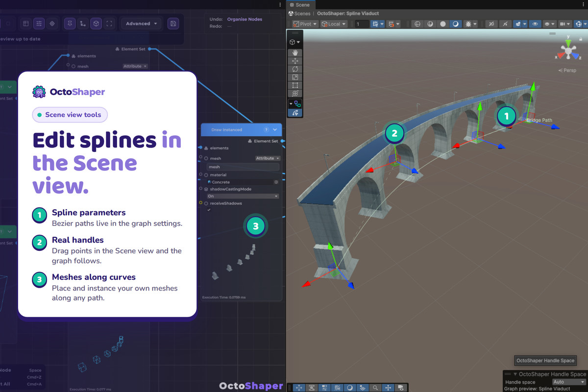Screen dimensions: 588x392
Task: Click the pin icon in graph toolbar
Action: pyautogui.click(x=70, y=24)
